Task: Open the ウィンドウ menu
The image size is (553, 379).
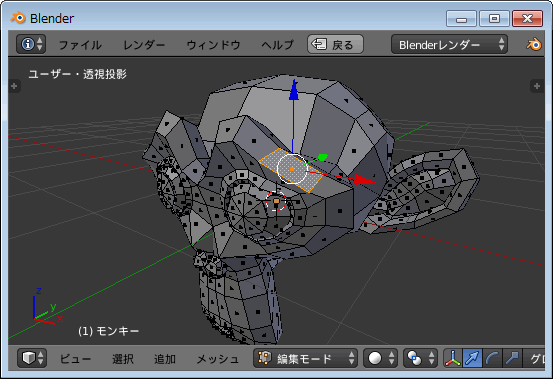Action: pos(213,45)
